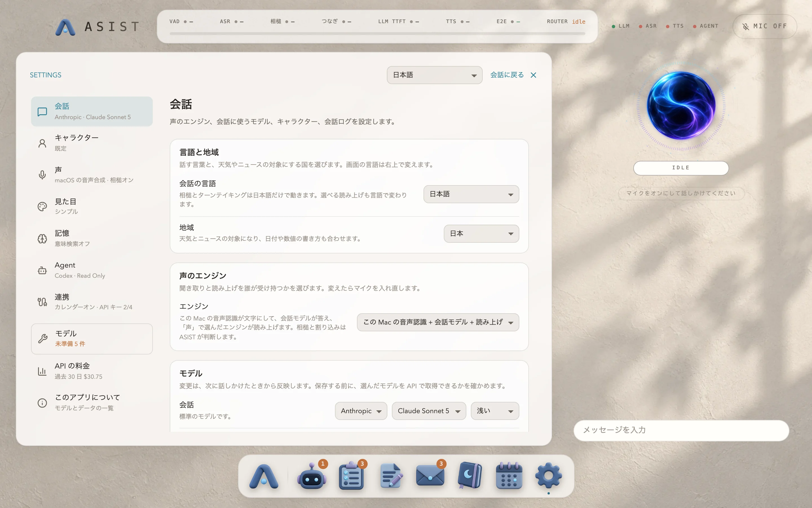
Task: Click the E2E metric label
Action: coord(502,21)
